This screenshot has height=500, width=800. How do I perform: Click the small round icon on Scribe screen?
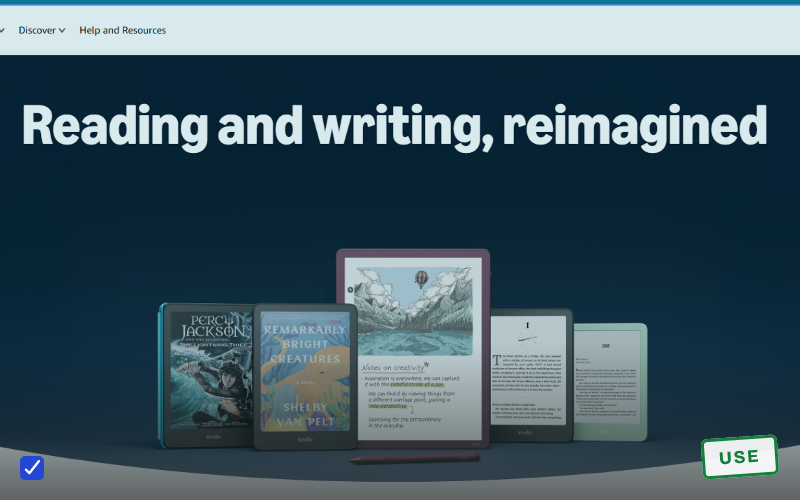pos(351,290)
